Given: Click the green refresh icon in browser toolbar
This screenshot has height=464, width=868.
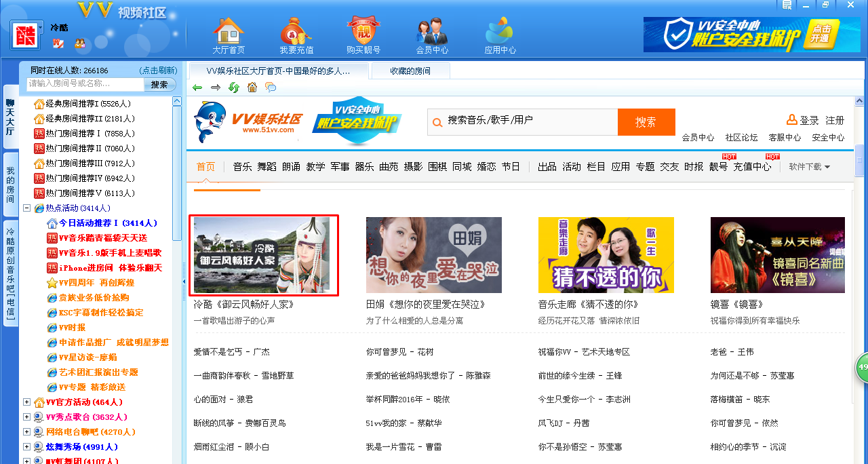Looking at the screenshot, I should coord(234,88).
